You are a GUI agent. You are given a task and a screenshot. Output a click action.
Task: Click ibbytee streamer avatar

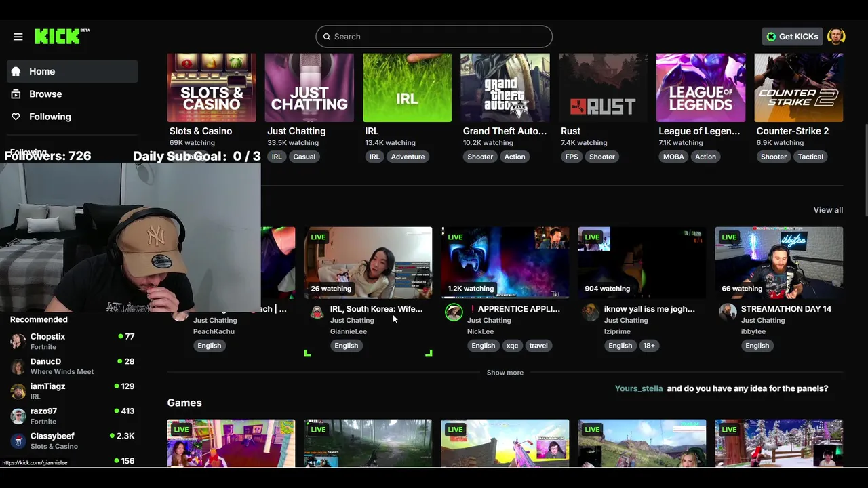coord(728,312)
